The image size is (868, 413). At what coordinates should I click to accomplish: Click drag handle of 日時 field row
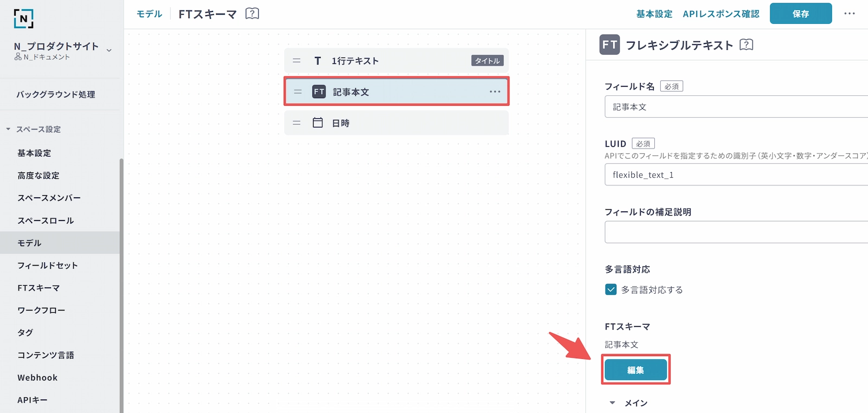297,123
